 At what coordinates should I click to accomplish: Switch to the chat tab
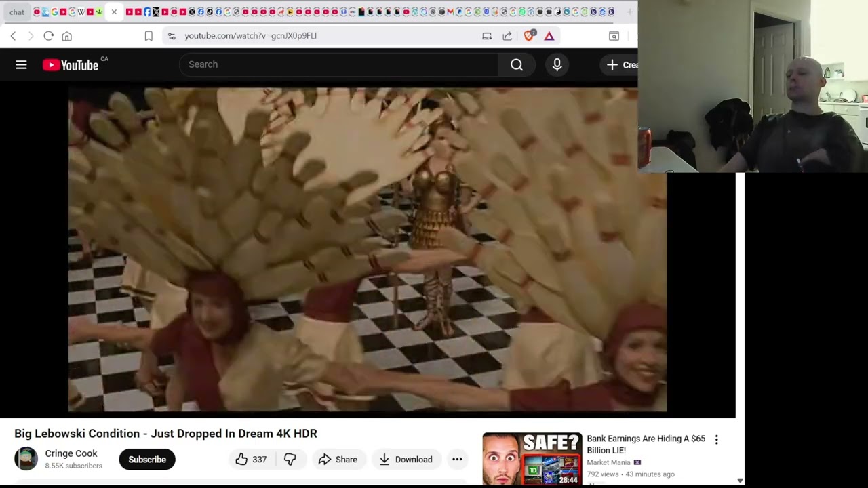17,12
